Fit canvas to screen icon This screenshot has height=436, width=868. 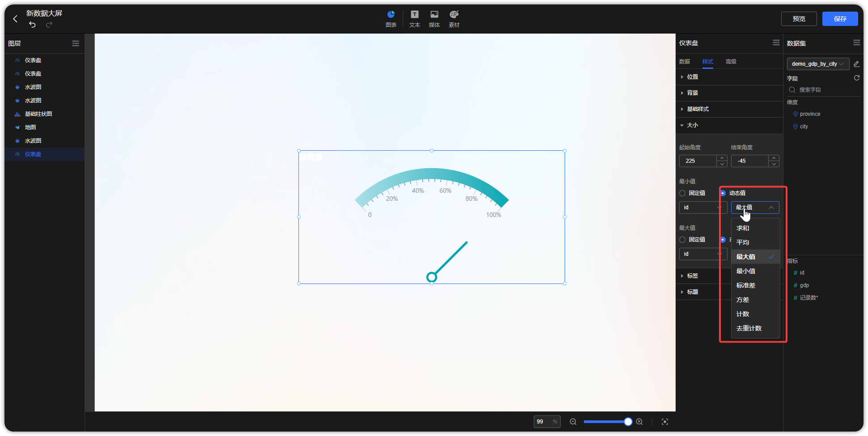tap(665, 422)
